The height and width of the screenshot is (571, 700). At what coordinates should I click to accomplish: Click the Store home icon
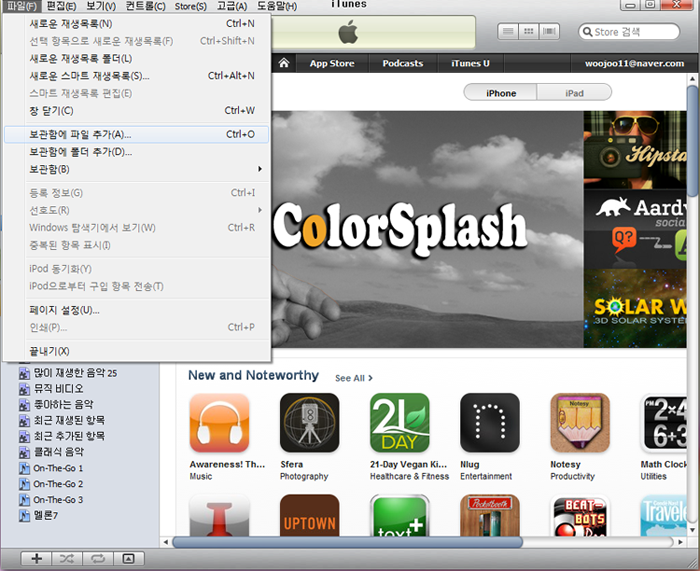(284, 63)
